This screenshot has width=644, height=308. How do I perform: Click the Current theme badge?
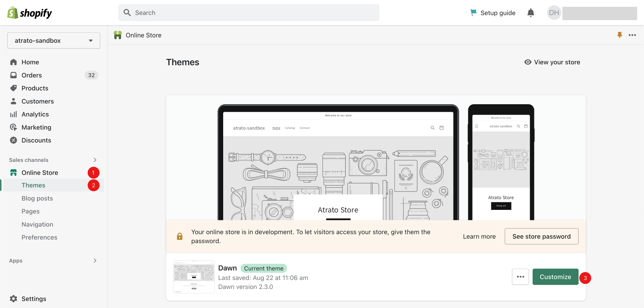(x=264, y=268)
